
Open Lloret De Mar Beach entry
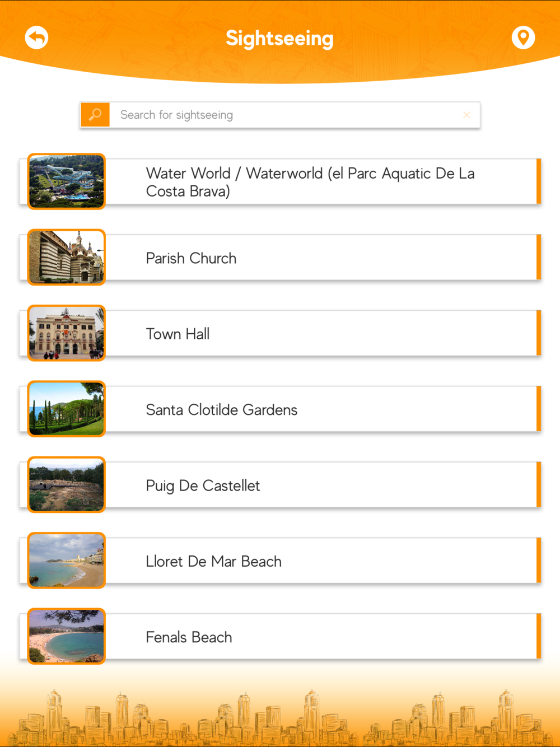click(280, 561)
